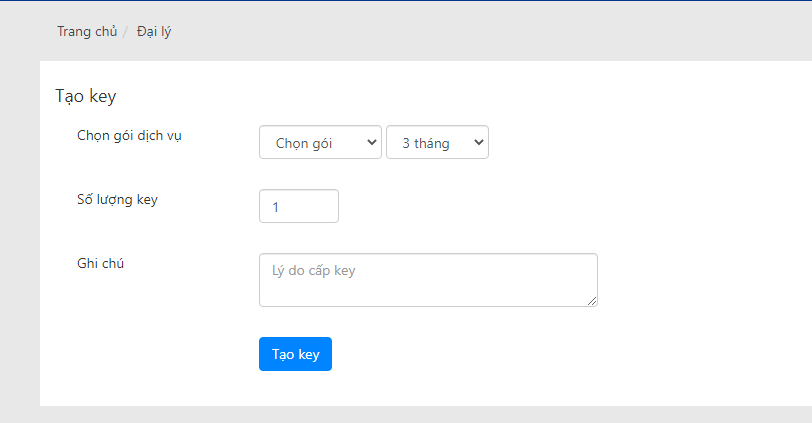Click inside the Ghi chú textarea
812x423 pixels.
click(428, 280)
